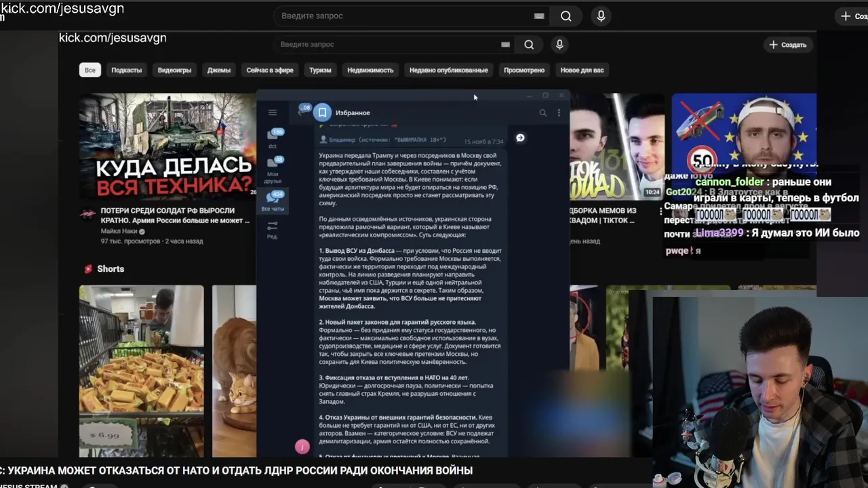
Task: Open the orange cat Shorts thumbnail
Action: (235, 371)
